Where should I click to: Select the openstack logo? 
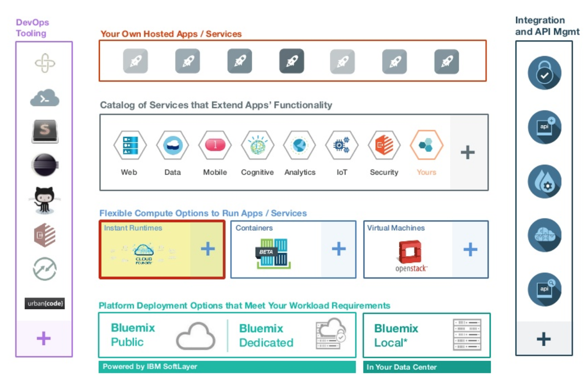click(x=412, y=256)
